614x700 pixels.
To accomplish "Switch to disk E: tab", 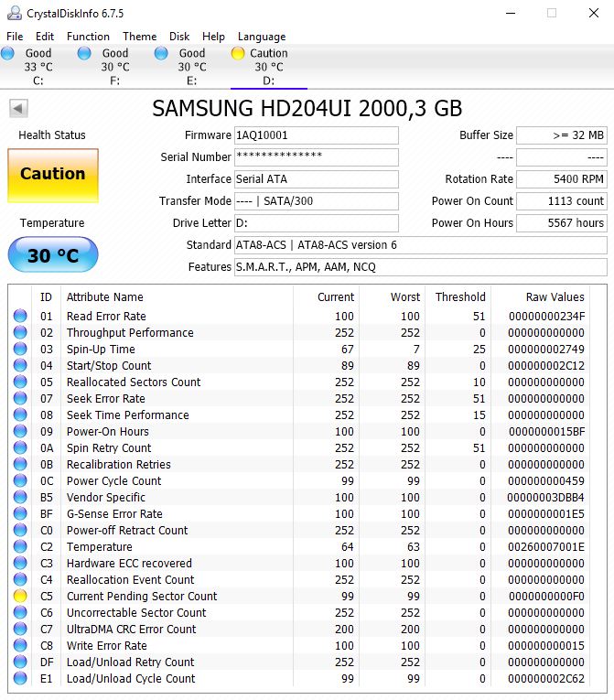I will tap(192, 67).
